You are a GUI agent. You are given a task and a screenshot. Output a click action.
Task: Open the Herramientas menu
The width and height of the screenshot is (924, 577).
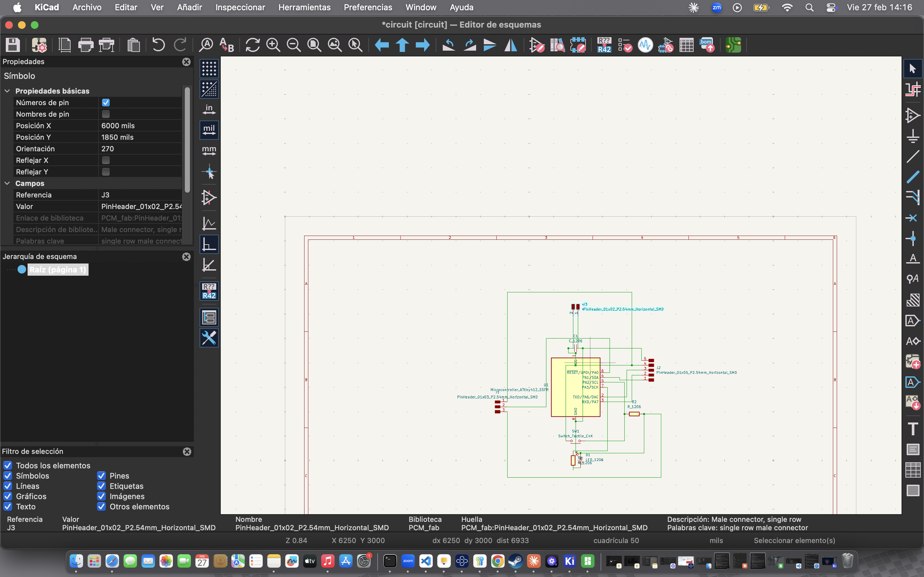[304, 7]
